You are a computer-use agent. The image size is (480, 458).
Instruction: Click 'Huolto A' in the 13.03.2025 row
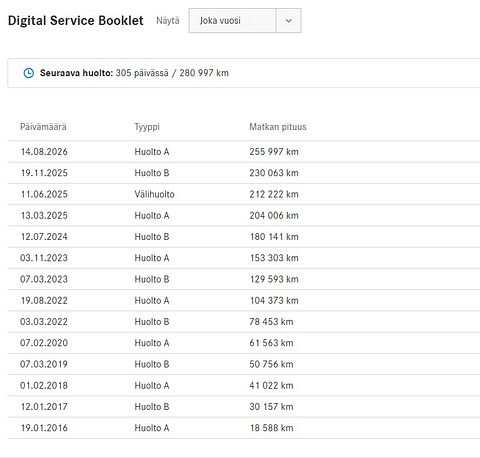[x=152, y=216]
